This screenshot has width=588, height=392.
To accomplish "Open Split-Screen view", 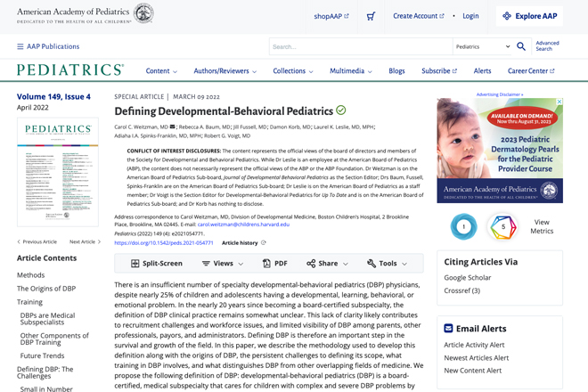I will 157,264.
